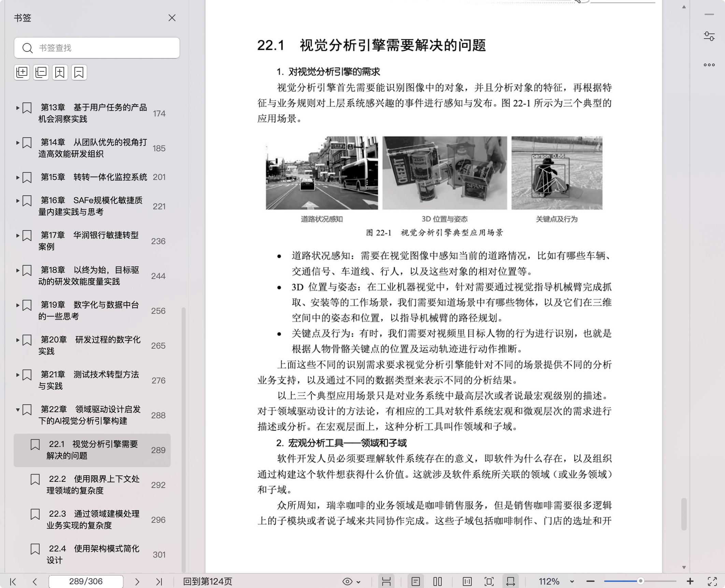Open bookmark 第13章 基于用户任务的产品机会洞察实践
Image resolution: width=725 pixels, height=588 pixels.
pos(93,113)
